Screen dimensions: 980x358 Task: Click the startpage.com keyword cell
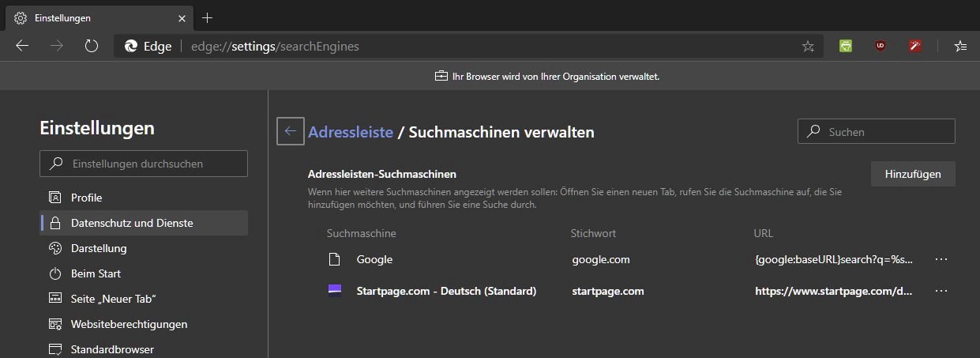[x=608, y=291]
